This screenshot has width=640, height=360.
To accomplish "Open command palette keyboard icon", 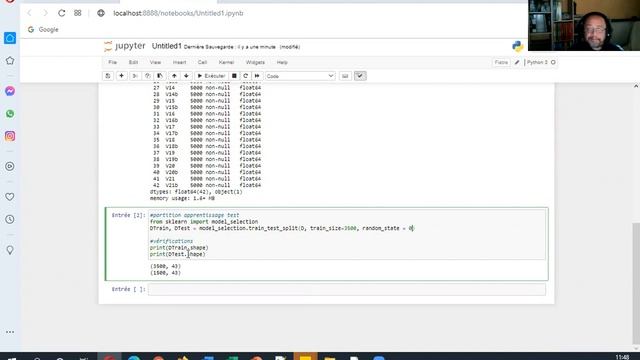I will tap(345, 76).
